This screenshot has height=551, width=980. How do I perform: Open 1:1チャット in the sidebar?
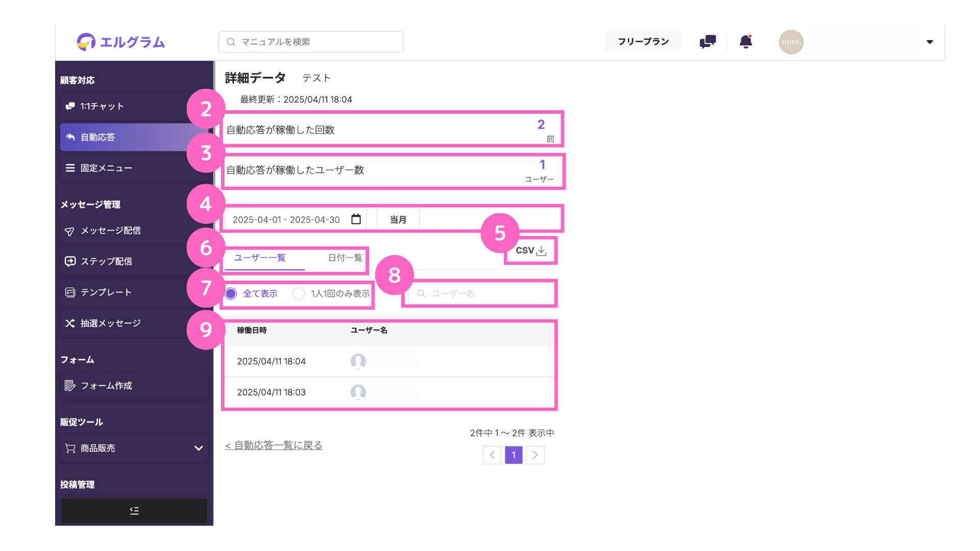[134, 106]
